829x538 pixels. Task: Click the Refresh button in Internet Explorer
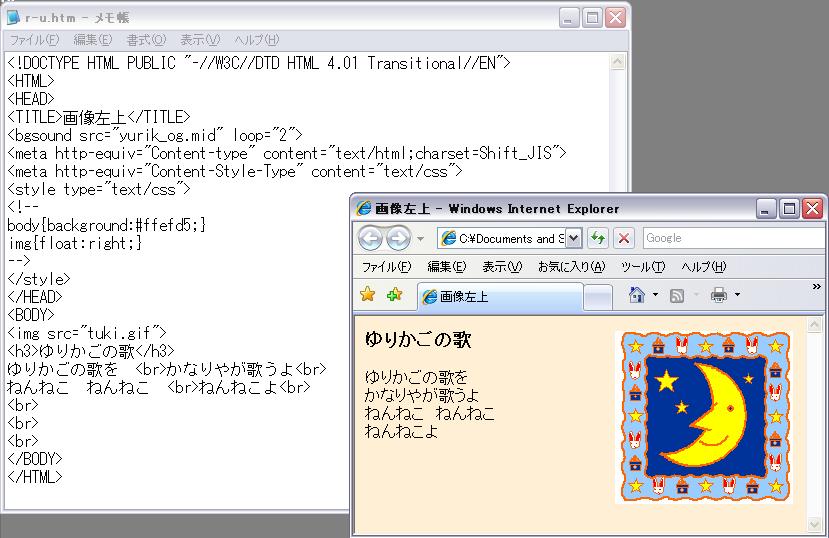click(x=598, y=238)
